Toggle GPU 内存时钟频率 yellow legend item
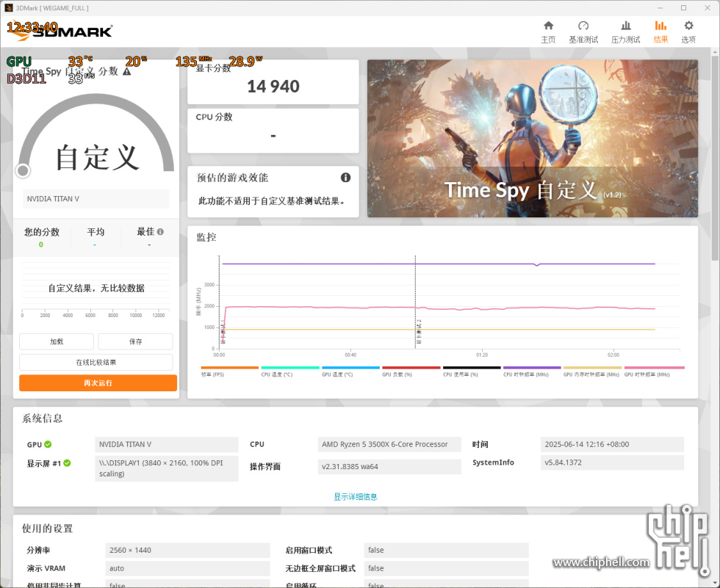The image size is (720, 588). pos(592,371)
